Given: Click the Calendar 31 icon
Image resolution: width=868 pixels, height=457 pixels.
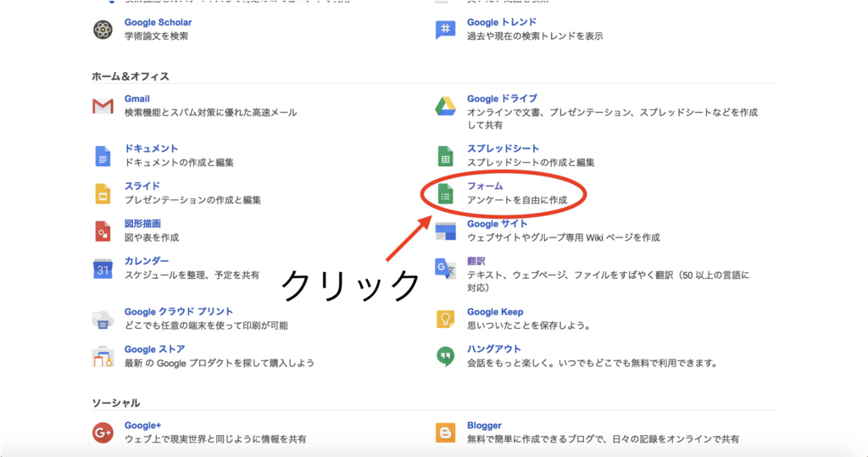Looking at the screenshot, I should pyautogui.click(x=103, y=269).
